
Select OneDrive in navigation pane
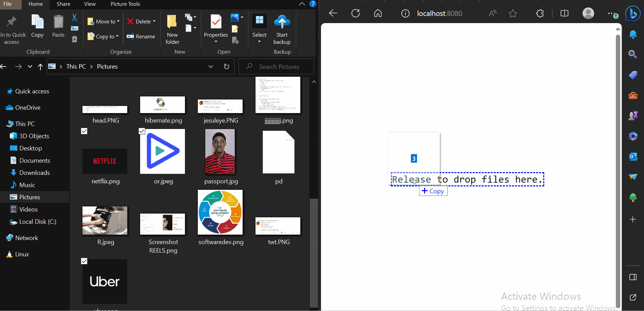click(27, 108)
